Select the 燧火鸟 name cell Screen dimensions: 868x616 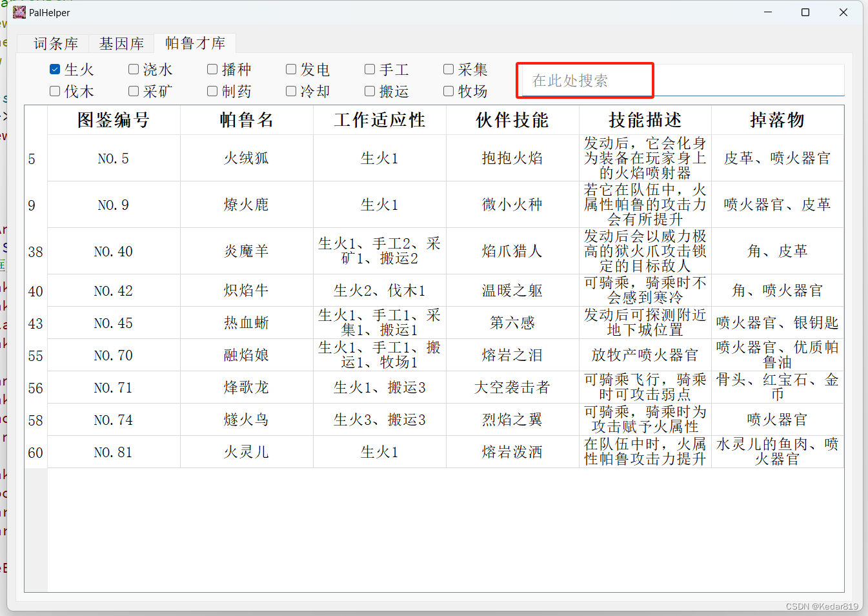pyautogui.click(x=247, y=420)
